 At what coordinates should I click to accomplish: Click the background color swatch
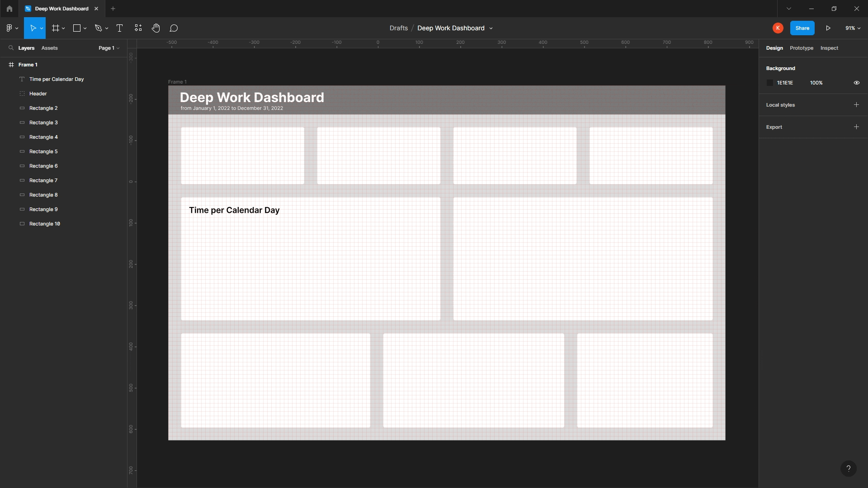coord(770,83)
